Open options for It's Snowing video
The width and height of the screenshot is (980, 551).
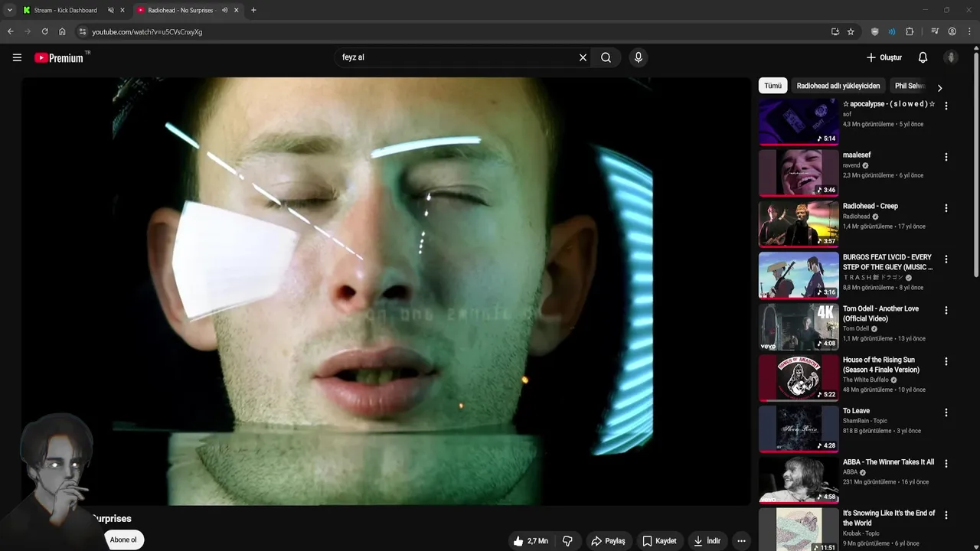[946, 515]
